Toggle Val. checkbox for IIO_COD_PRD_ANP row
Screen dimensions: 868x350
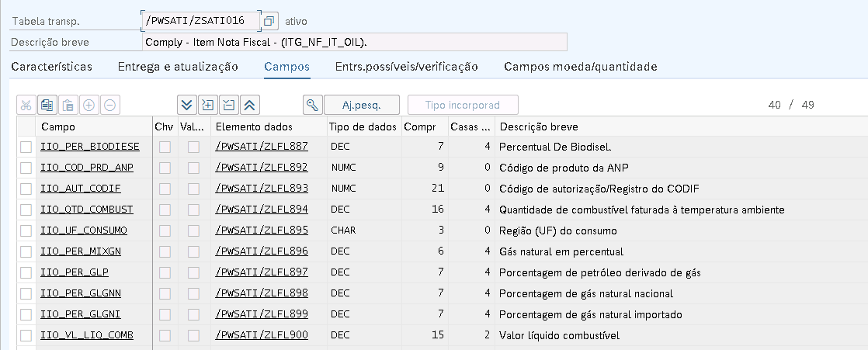tap(193, 168)
